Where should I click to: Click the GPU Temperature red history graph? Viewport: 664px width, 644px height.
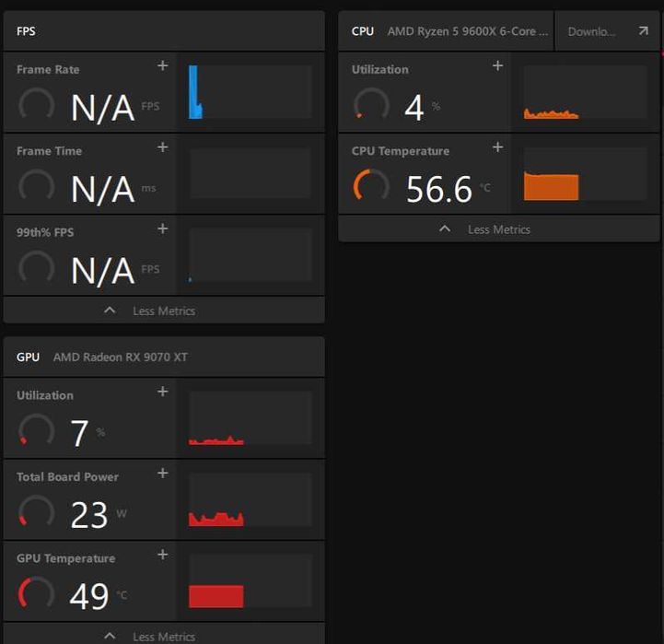[250, 580]
